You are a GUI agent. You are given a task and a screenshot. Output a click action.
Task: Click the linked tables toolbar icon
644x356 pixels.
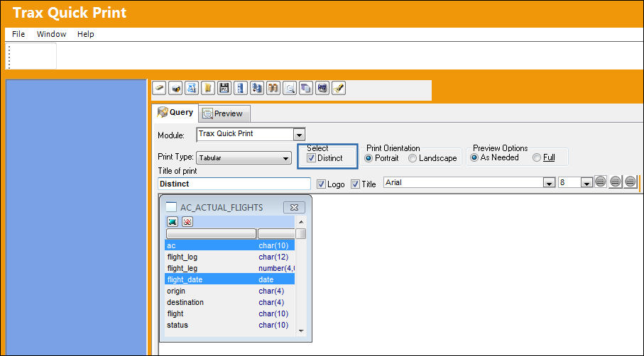pos(257,88)
